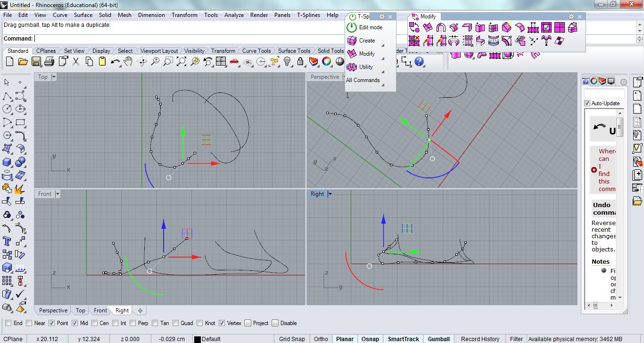Open the T-Splines menu

coord(308,15)
